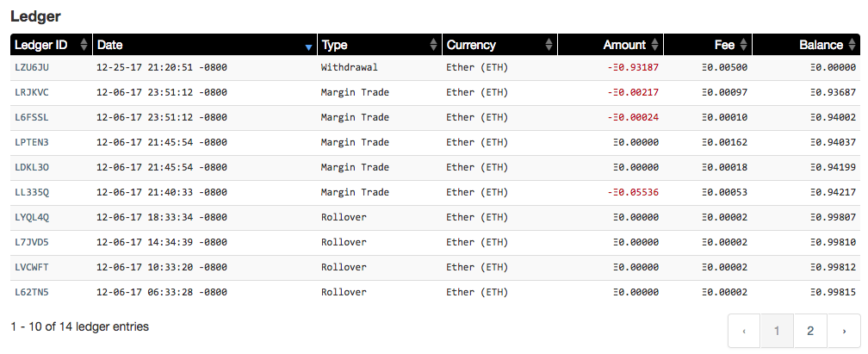The height and width of the screenshot is (354, 868).
Task: Go to next page arrow
Action: pos(844,331)
